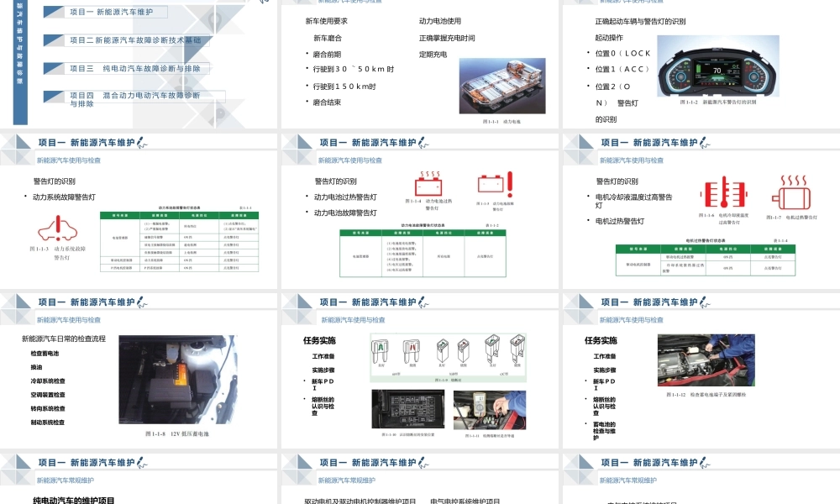
Task: Click the 定期充电 text
Action: coord(433,54)
